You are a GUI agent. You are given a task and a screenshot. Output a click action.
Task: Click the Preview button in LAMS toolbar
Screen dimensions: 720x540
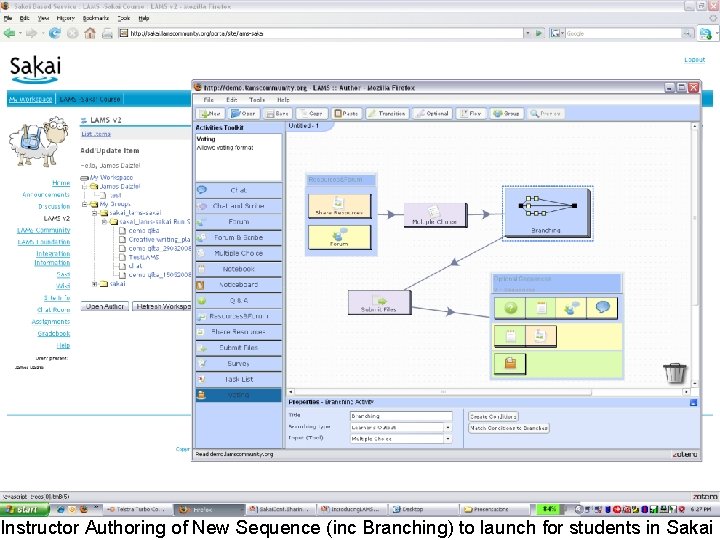546,113
